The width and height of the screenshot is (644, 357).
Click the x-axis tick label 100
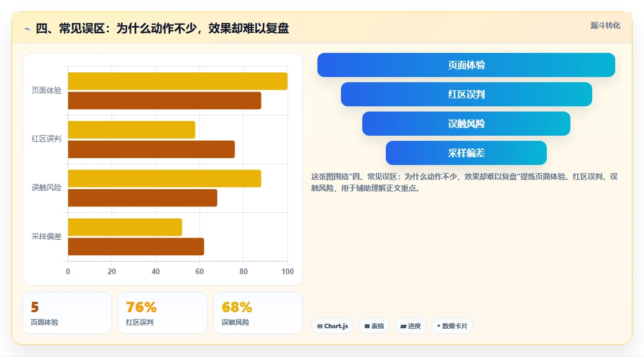287,271
